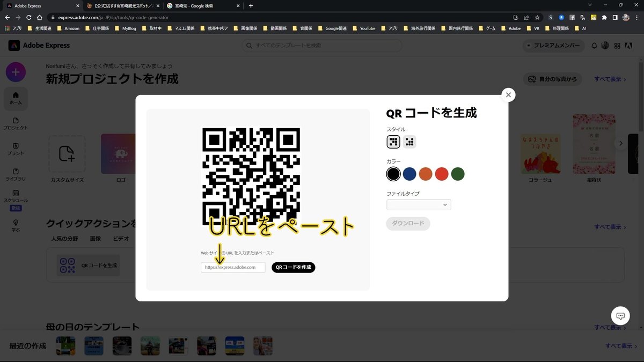Viewport: 644px width, 362px height.
Task: Click すべて表示 in 最近の作成 bar
Action: 622,346
